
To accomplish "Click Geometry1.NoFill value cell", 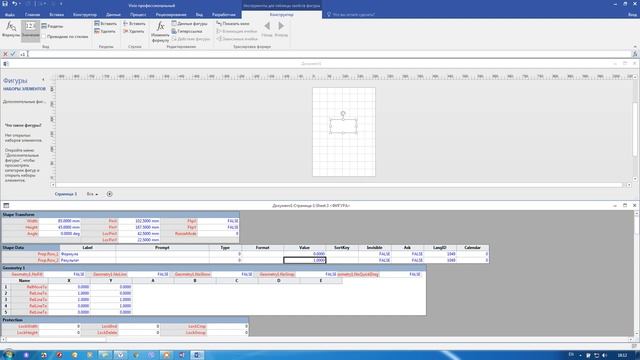I will [64, 274].
